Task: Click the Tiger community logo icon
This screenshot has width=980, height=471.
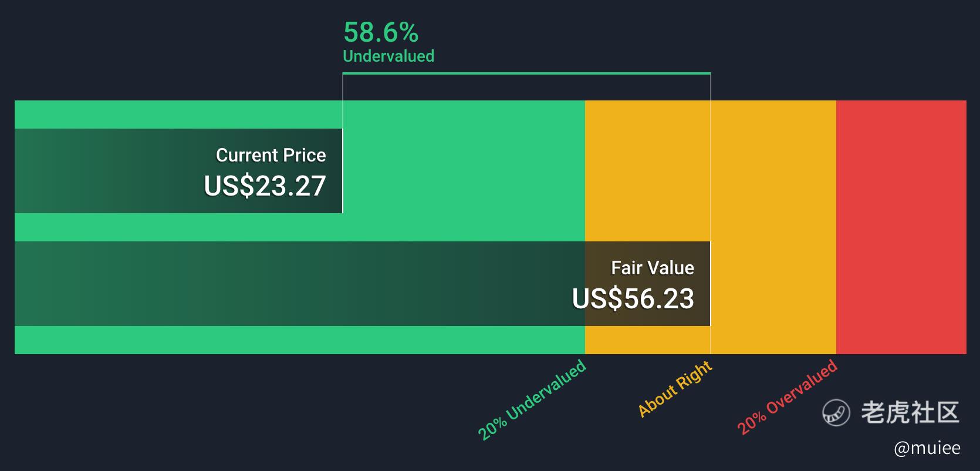Action: pyautogui.click(x=836, y=412)
